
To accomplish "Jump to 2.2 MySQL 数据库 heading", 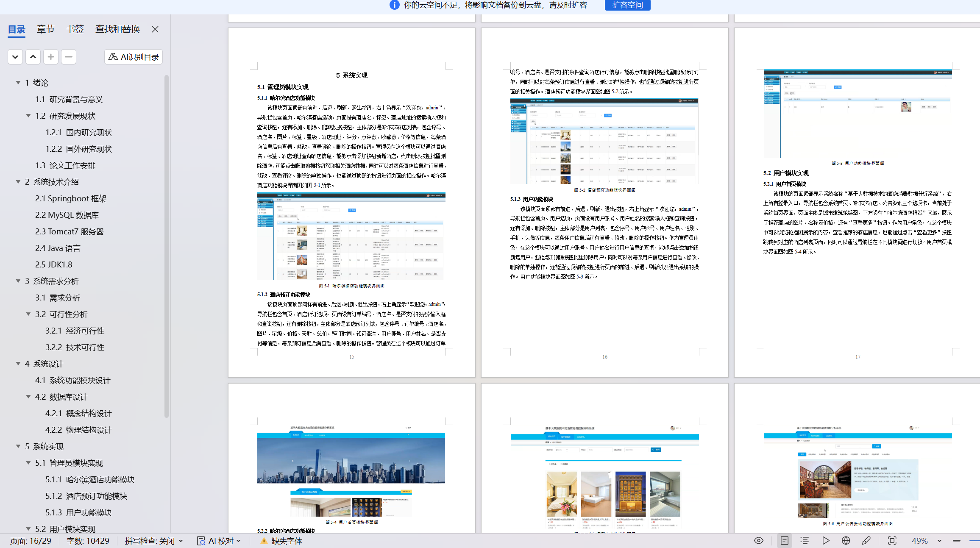I will coord(67,215).
